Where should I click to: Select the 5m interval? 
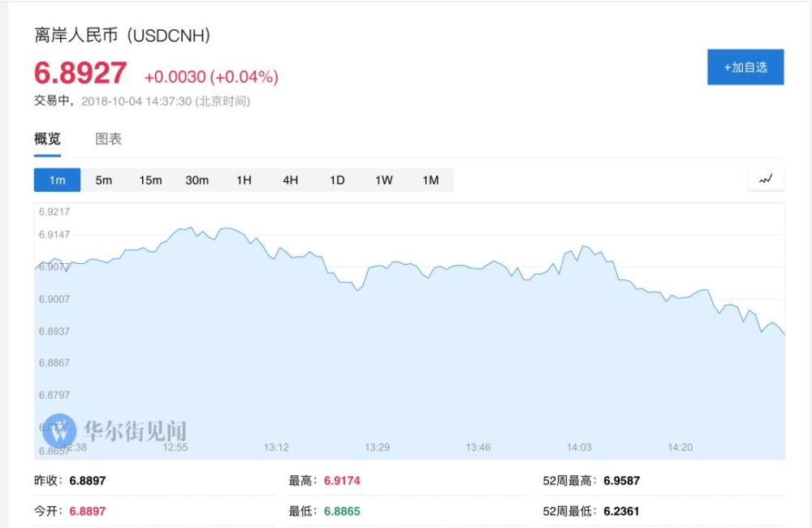(104, 180)
